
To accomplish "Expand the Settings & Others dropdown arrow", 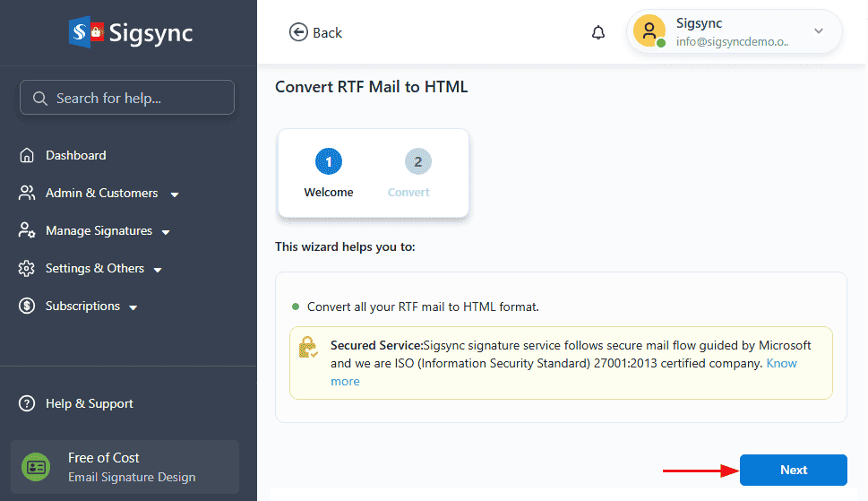I will pyautogui.click(x=158, y=270).
